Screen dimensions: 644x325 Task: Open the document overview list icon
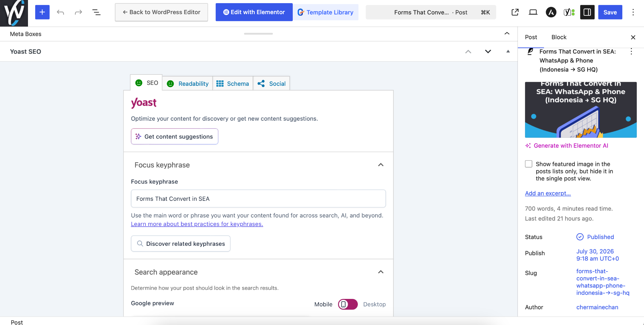pos(96,12)
